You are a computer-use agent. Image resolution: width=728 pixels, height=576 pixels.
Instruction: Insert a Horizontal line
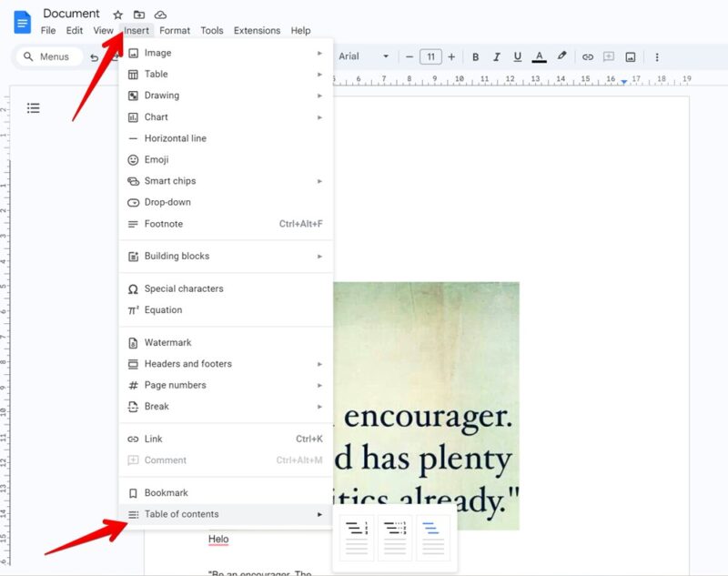175,137
